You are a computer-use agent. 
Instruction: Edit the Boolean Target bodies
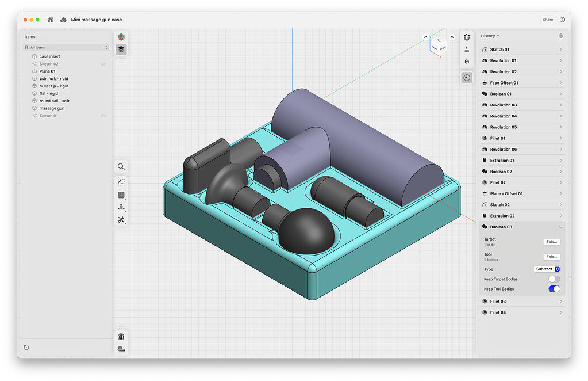[551, 241]
